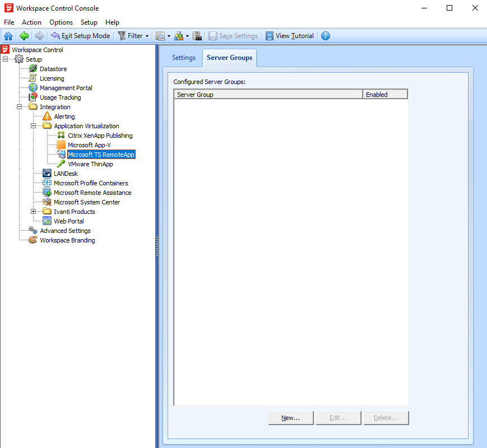This screenshot has height=448, width=487.
Task: Expand the Ivanti Products folder
Action: [33, 212]
